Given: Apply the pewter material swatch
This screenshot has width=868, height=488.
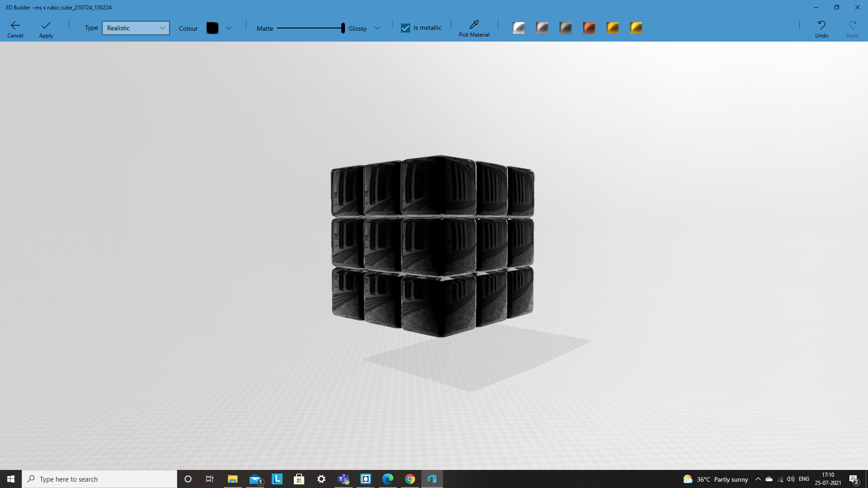Looking at the screenshot, I should click(x=542, y=28).
